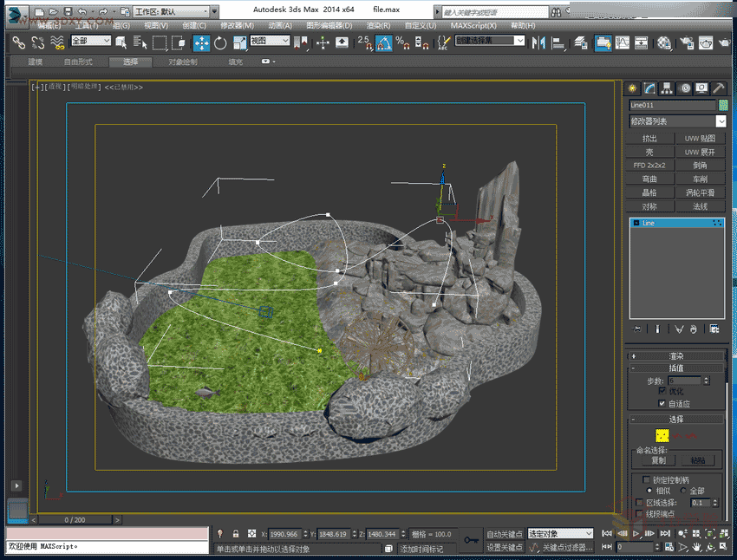This screenshot has width=737, height=560.
Task: Click the 自动关键点 button
Action: point(505,533)
